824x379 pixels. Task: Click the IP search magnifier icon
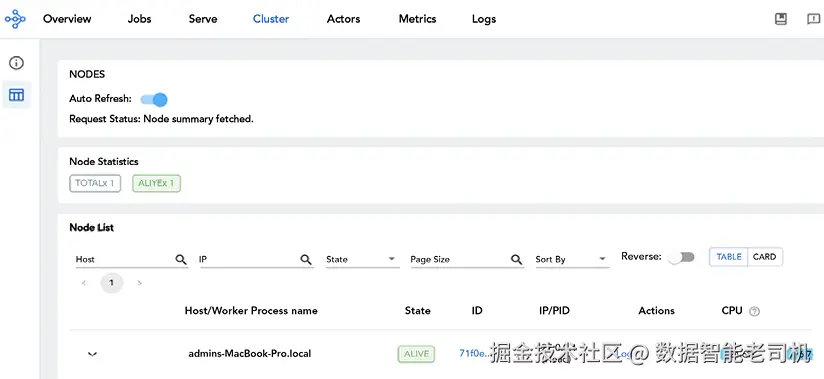coord(306,259)
